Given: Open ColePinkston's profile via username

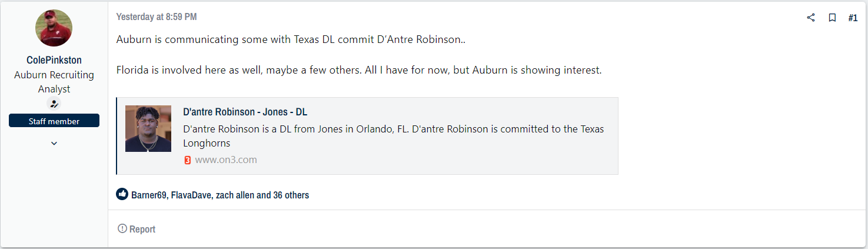Looking at the screenshot, I should (x=54, y=60).
